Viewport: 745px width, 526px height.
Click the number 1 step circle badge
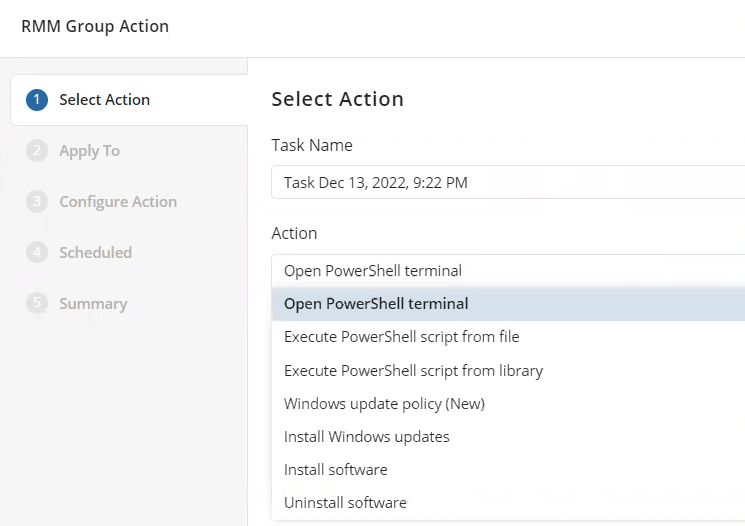37,100
